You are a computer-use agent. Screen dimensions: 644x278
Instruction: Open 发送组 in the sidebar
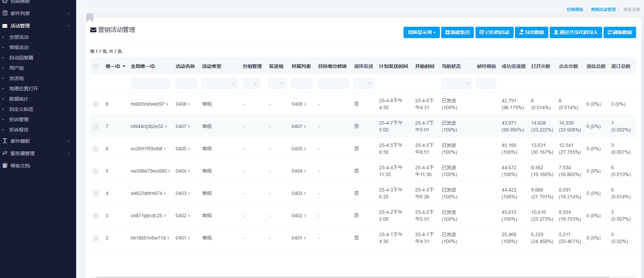pos(16,78)
